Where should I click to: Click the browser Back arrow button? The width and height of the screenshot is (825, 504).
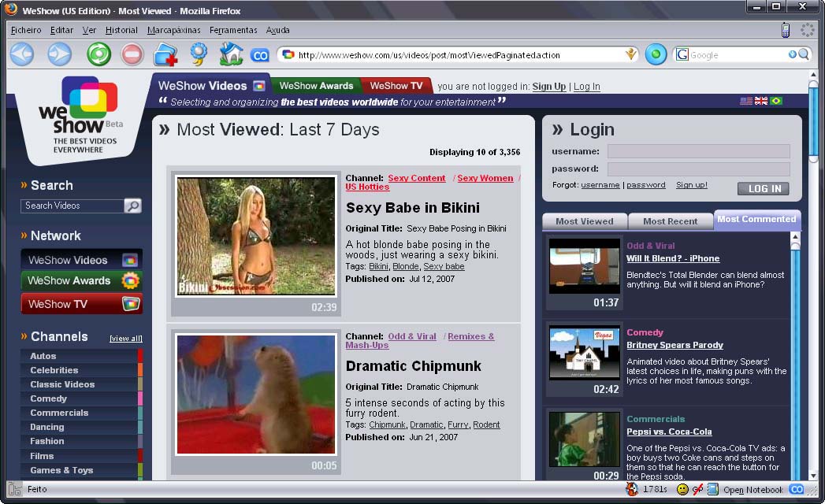pos(21,54)
